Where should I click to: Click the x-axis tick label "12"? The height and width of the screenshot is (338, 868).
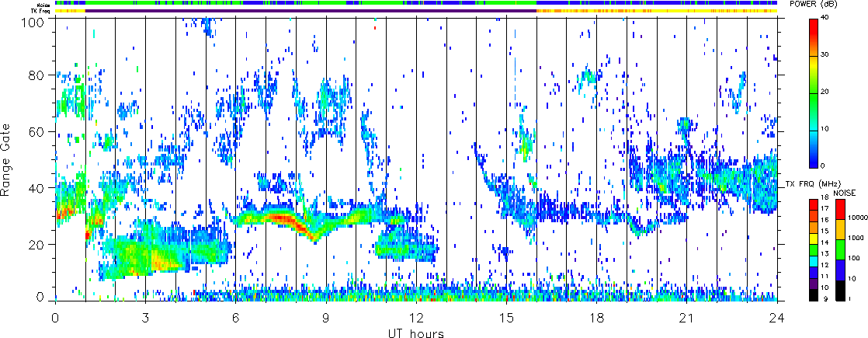point(416,319)
